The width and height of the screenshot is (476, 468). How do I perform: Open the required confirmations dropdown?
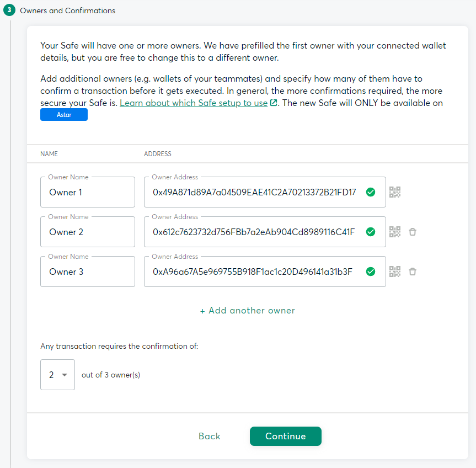(57, 375)
